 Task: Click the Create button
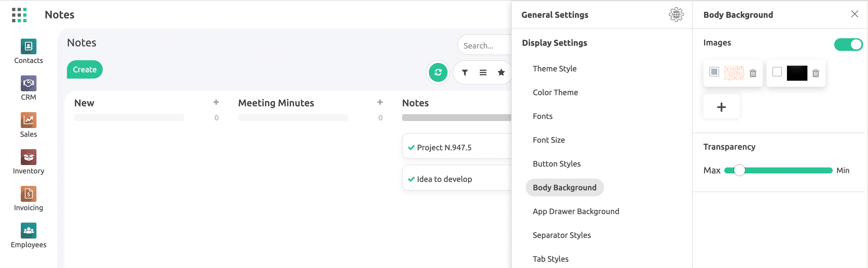point(85,69)
